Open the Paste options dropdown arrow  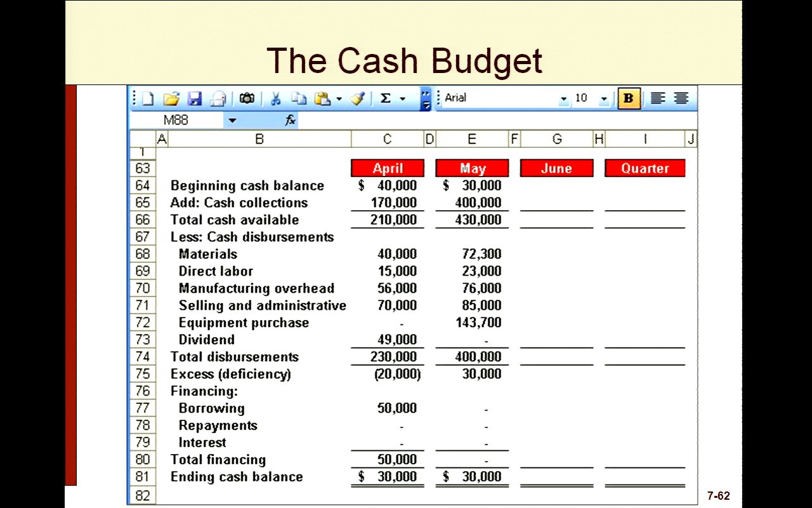(339, 99)
